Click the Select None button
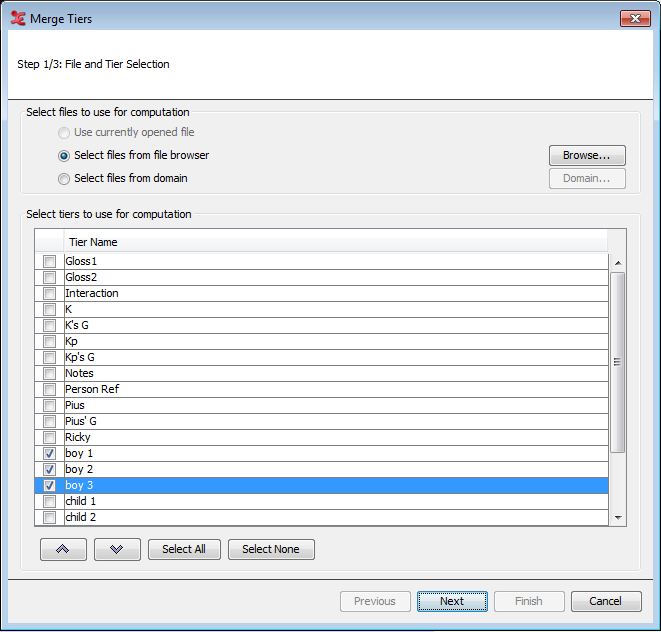 coord(271,549)
